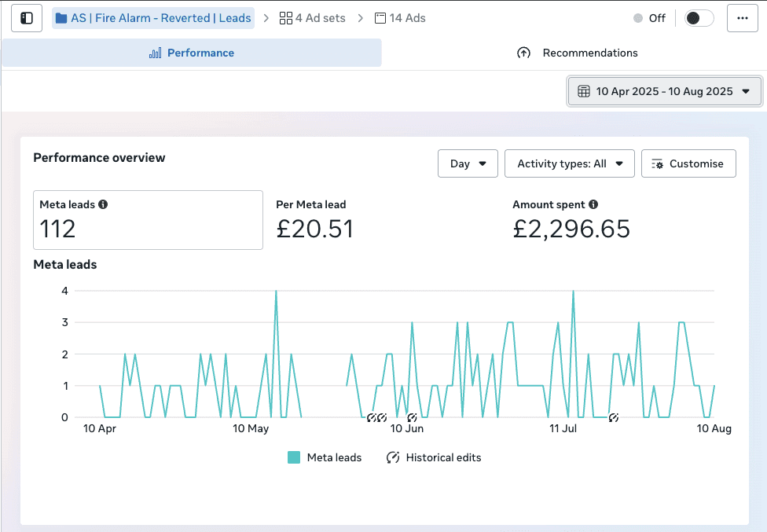
Task: Click the 10 May axis label
Action: click(251, 429)
